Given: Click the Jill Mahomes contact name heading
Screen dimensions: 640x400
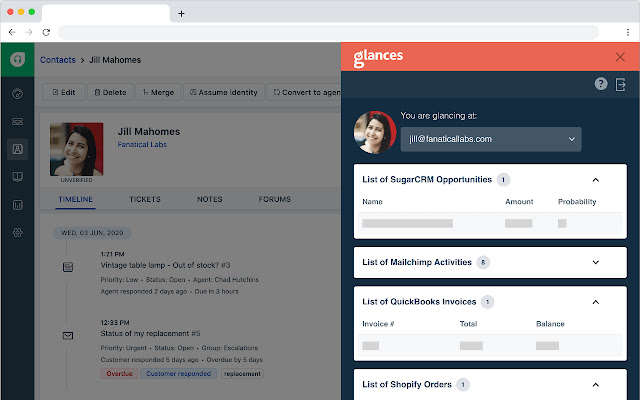Looking at the screenshot, I should 149,131.
